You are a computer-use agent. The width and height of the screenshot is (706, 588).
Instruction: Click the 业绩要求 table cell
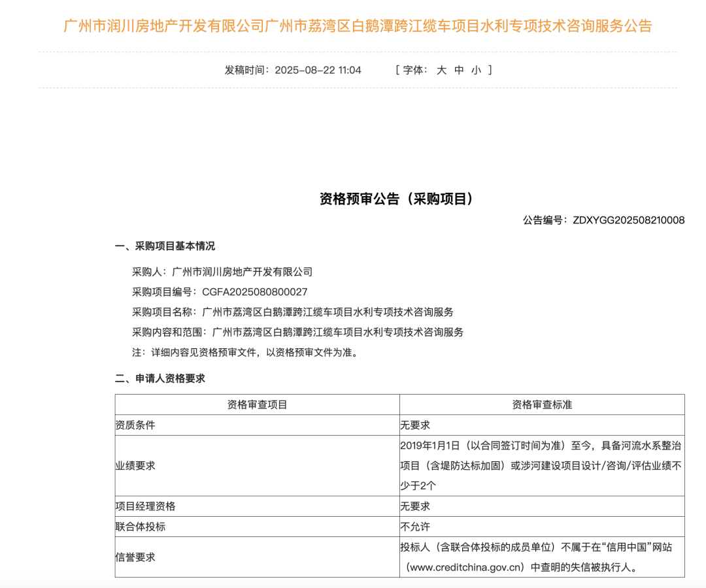point(135,466)
